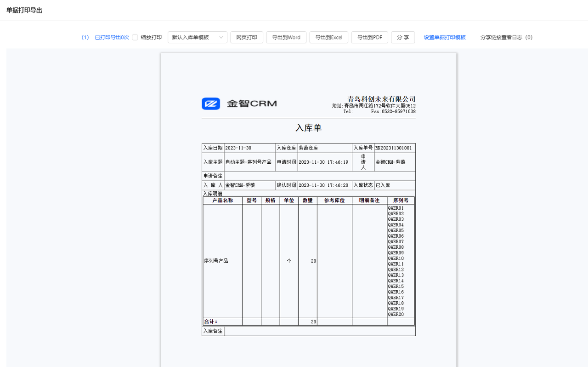Select the 入库单 document title
Viewport: 588px width, 367px height.
click(x=308, y=128)
